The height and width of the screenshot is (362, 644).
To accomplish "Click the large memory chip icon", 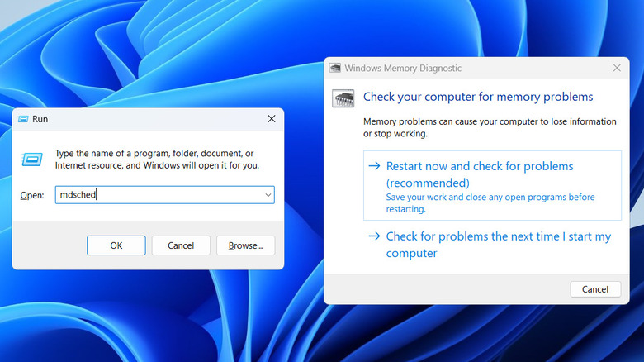I will coord(343,98).
